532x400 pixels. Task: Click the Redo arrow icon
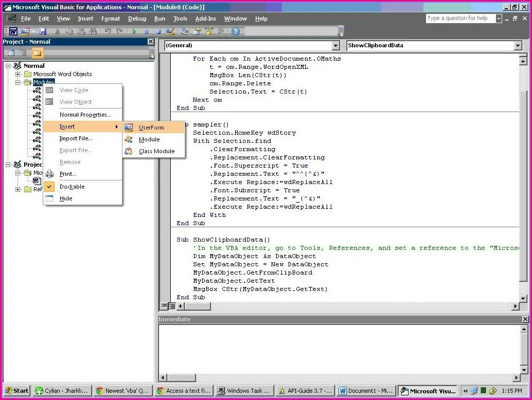point(119,31)
